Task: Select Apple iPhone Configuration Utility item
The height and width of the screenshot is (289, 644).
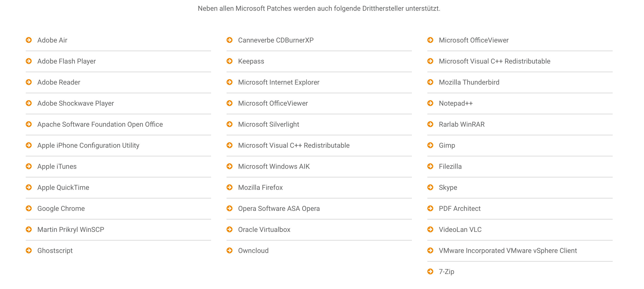Action: pos(118,145)
